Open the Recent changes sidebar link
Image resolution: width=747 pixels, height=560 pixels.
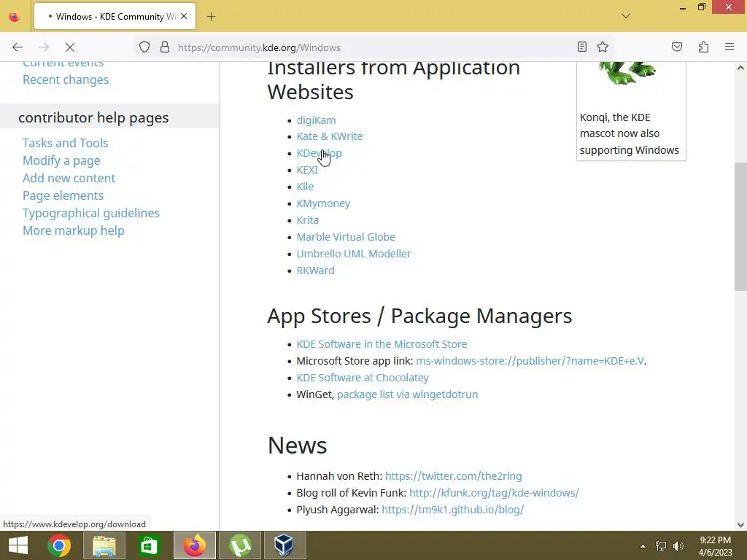point(66,79)
